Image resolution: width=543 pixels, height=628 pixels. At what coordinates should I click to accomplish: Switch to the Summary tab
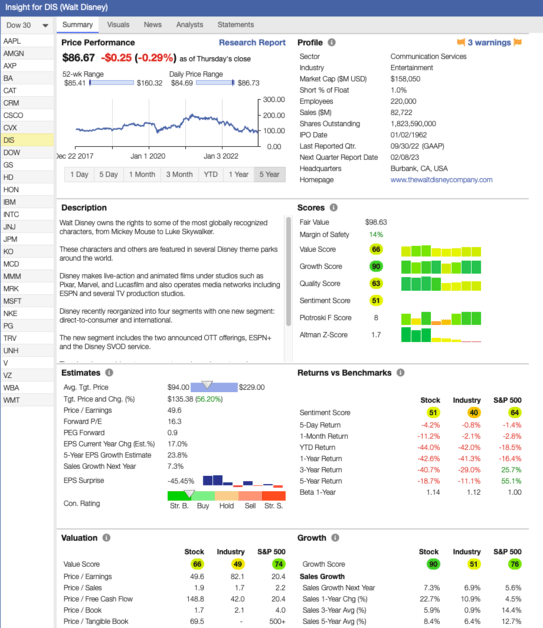pyautogui.click(x=77, y=25)
